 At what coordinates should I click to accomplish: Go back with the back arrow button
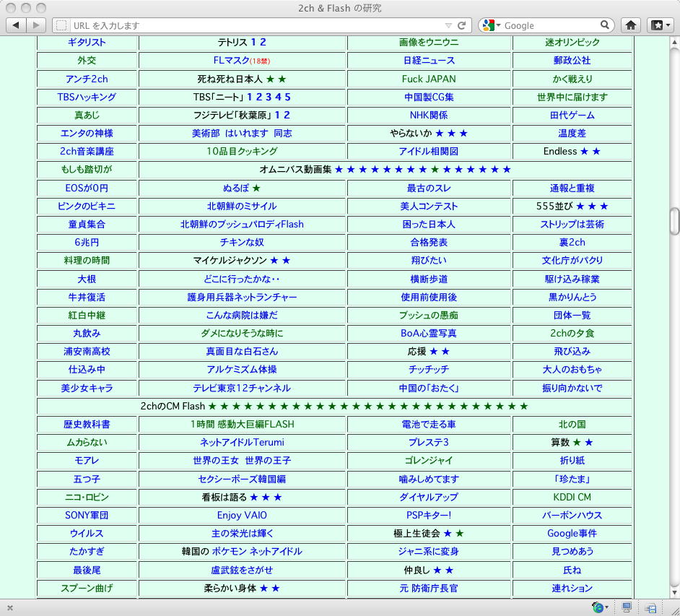tap(16, 25)
